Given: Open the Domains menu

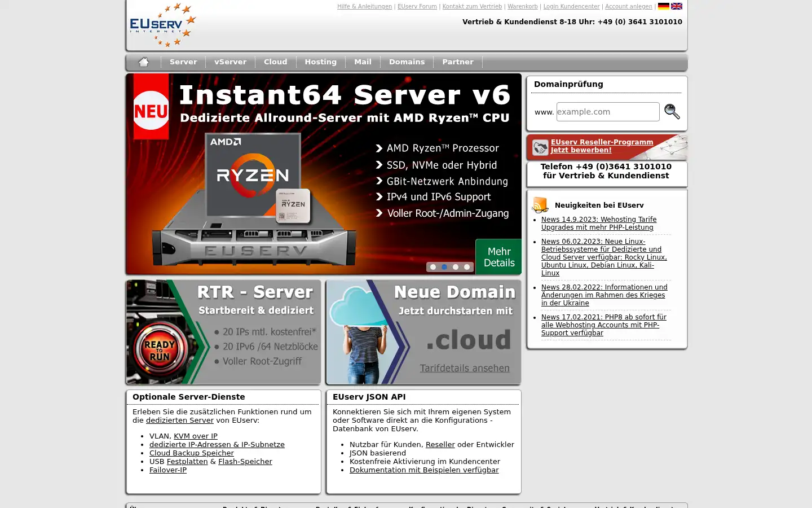Looking at the screenshot, I should coord(407,62).
